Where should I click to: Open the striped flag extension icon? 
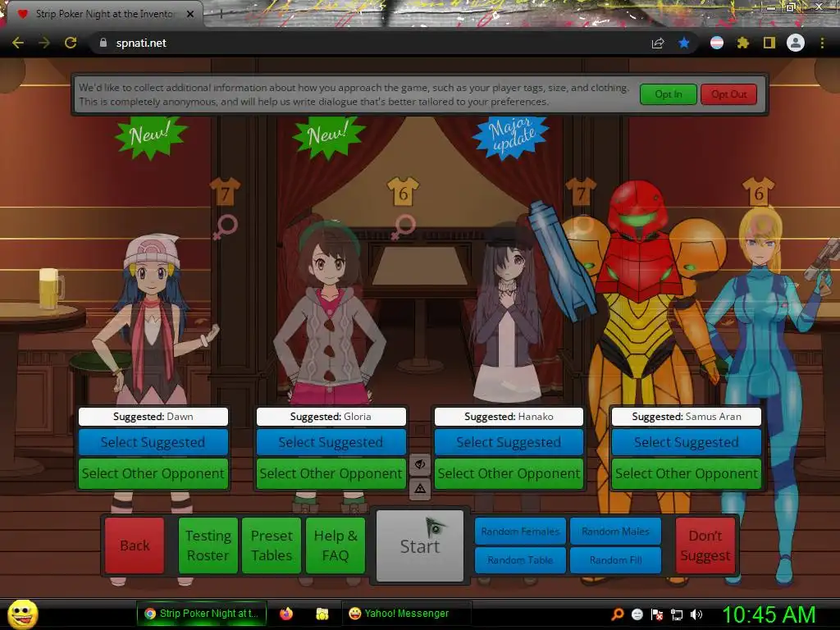(x=717, y=43)
